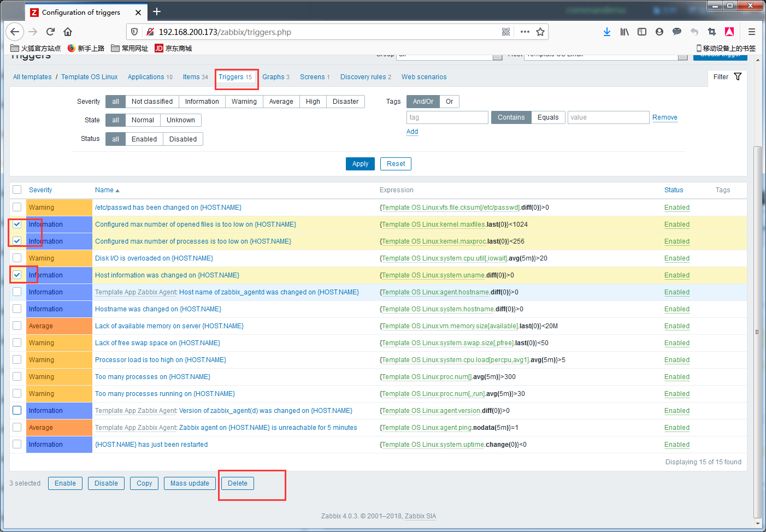766x532 pixels.
Task: Open the page actions three-dot menu
Action: click(x=525, y=32)
